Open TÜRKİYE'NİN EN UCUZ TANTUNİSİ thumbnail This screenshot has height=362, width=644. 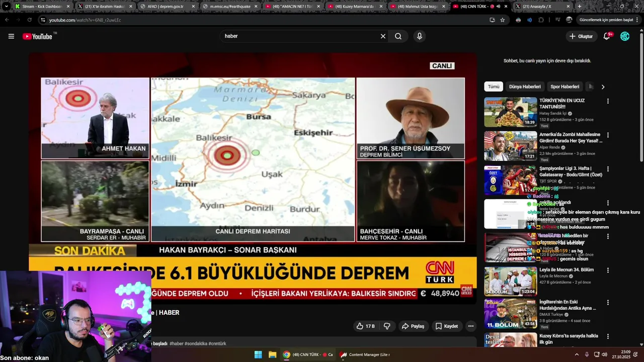pos(510,112)
